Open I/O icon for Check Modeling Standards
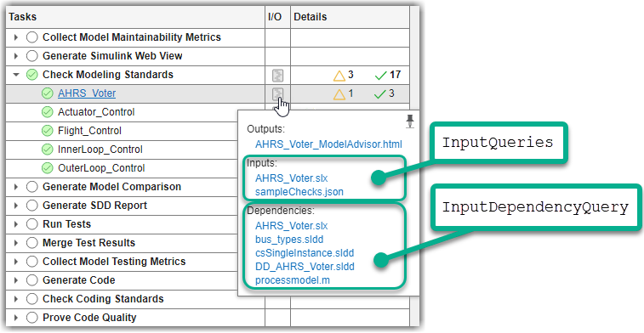 [277, 75]
